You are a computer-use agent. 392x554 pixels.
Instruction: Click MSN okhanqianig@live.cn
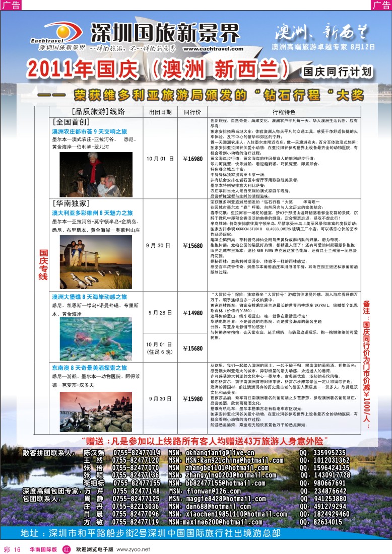[x=212, y=453]
